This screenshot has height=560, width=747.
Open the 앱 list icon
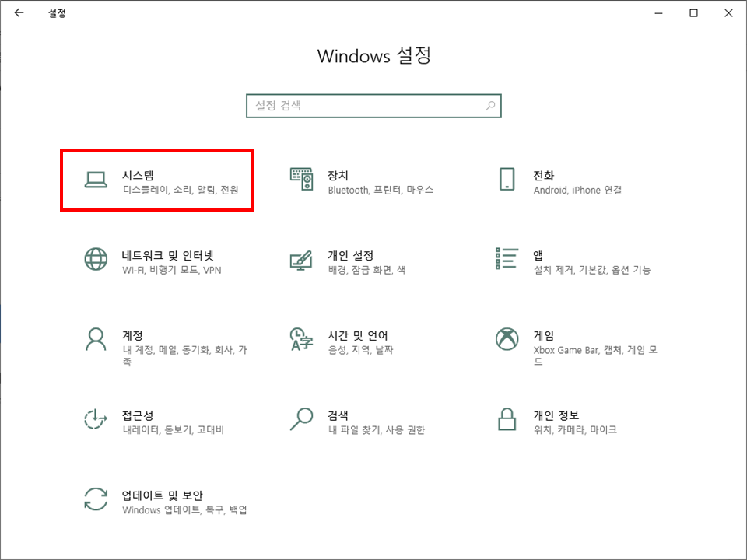pyautogui.click(x=507, y=258)
